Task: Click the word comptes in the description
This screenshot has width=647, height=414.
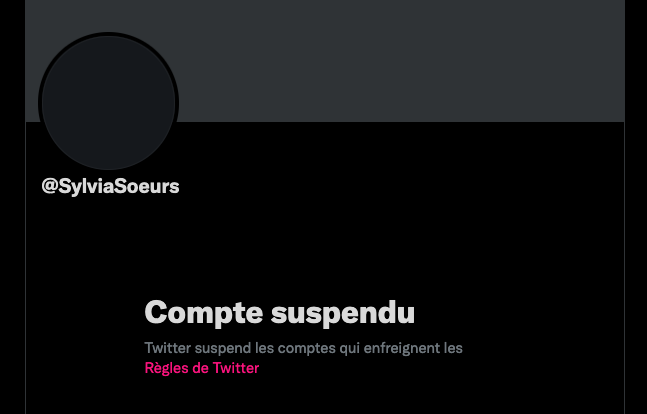Action: click(307, 349)
